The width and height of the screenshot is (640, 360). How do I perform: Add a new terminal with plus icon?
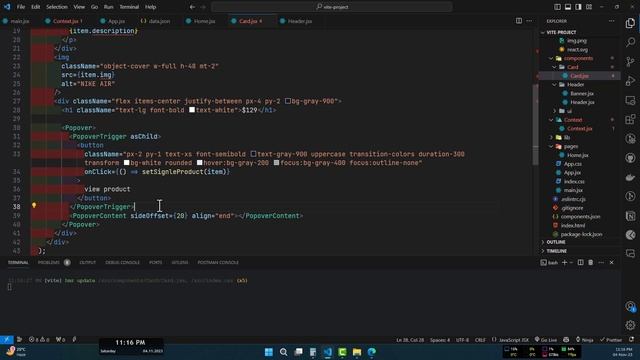[564, 262]
